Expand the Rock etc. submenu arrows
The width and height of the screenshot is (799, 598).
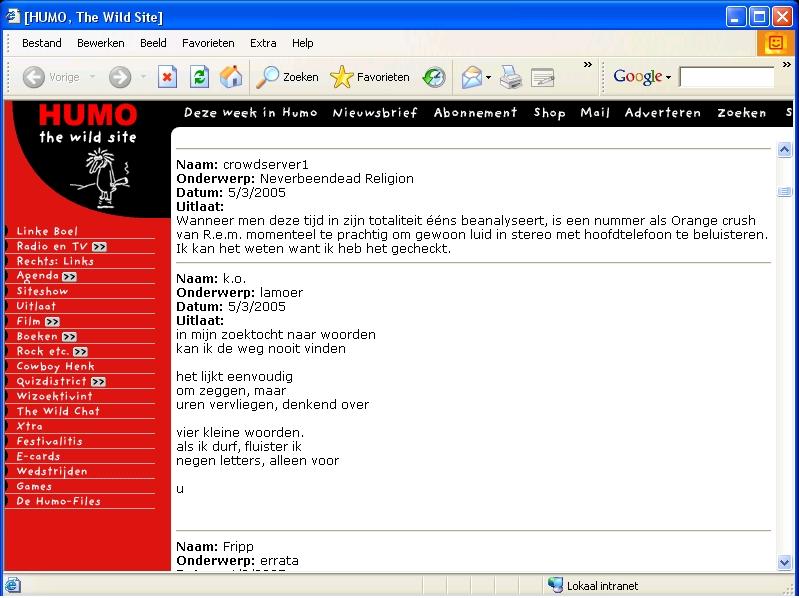coord(80,352)
